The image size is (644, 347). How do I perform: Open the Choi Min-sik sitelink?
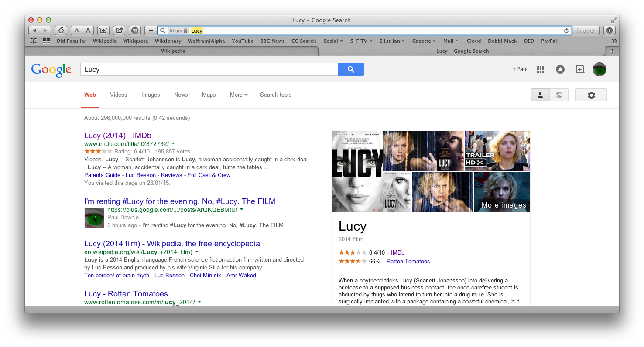pyautogui.click(x=206, y=275)
